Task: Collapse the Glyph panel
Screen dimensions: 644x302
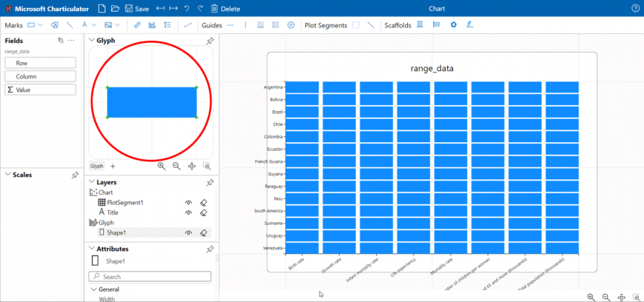Action: pyautogui.click(x=91, y=40)
